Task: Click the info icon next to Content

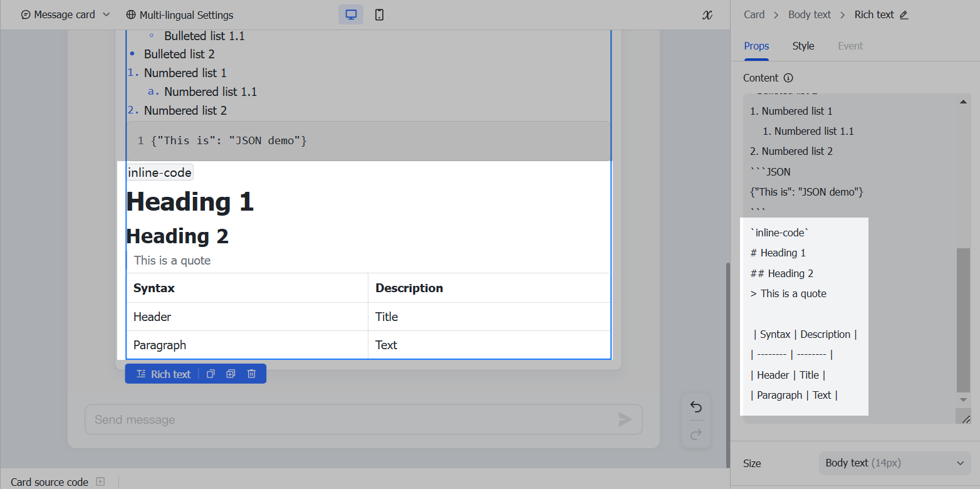Action: [x=788, y=78]
